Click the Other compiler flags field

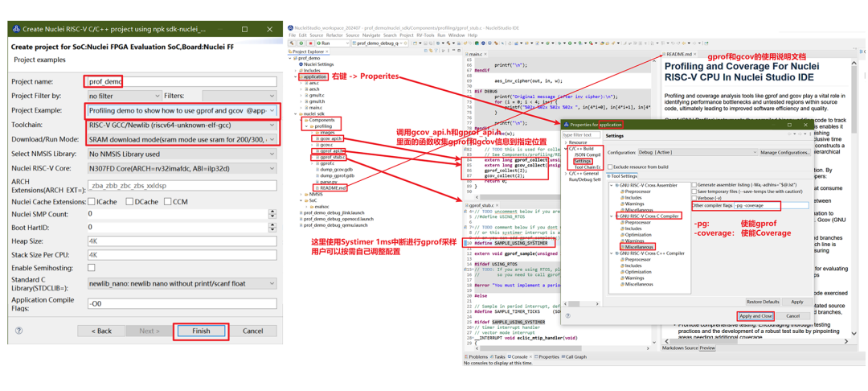pos(771,205)
